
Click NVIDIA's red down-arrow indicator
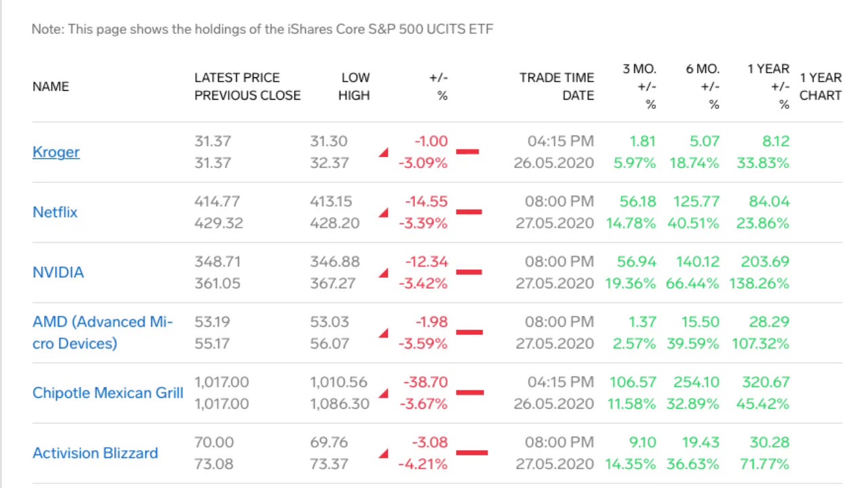(384, 273)
